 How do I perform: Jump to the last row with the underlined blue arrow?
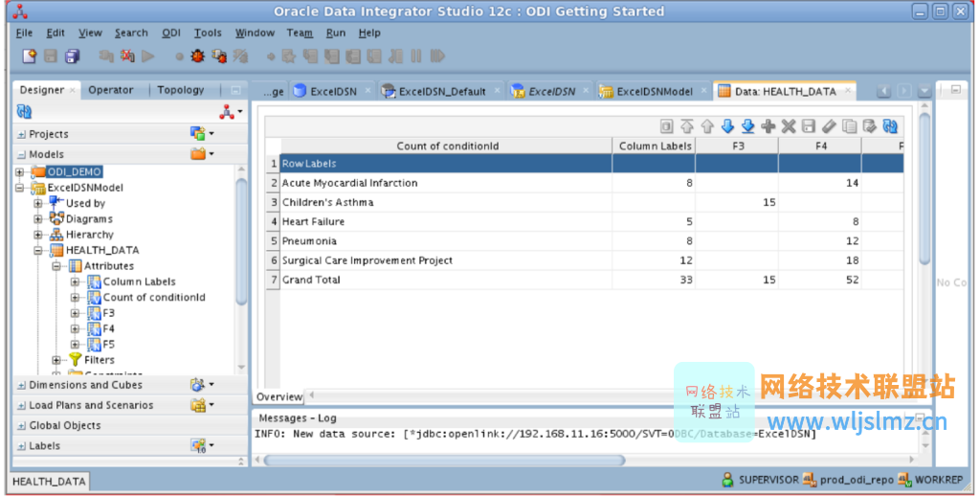748,126
